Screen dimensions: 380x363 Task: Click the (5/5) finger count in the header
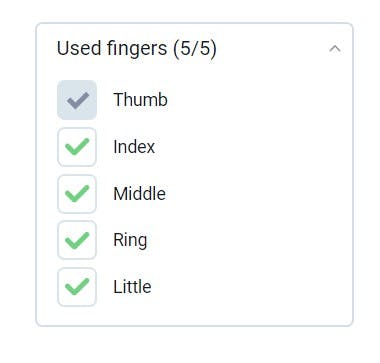point(195,49)
